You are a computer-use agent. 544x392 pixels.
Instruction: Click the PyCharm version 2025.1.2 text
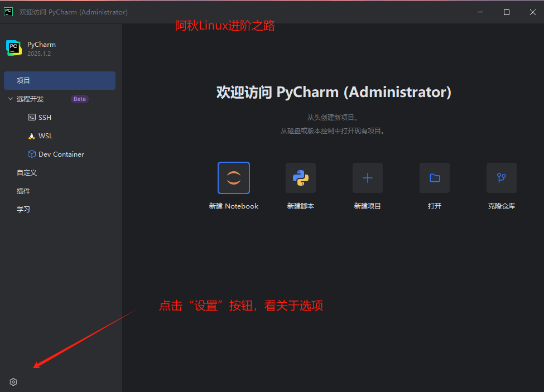[40, 53]
